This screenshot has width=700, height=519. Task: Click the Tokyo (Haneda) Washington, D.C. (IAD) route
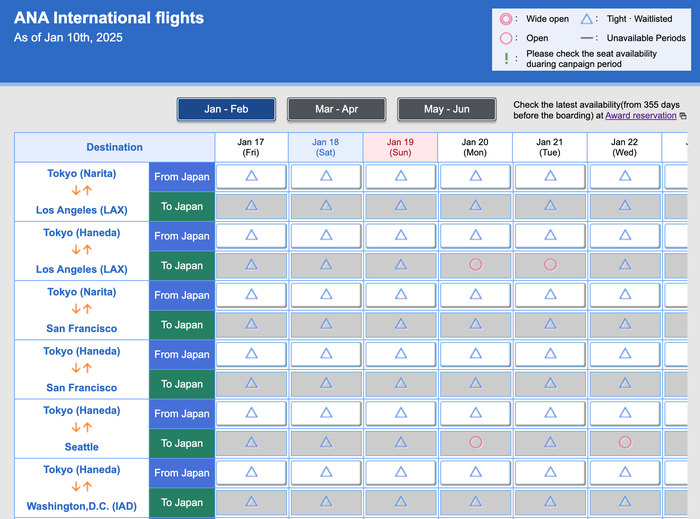pos(82,488)
